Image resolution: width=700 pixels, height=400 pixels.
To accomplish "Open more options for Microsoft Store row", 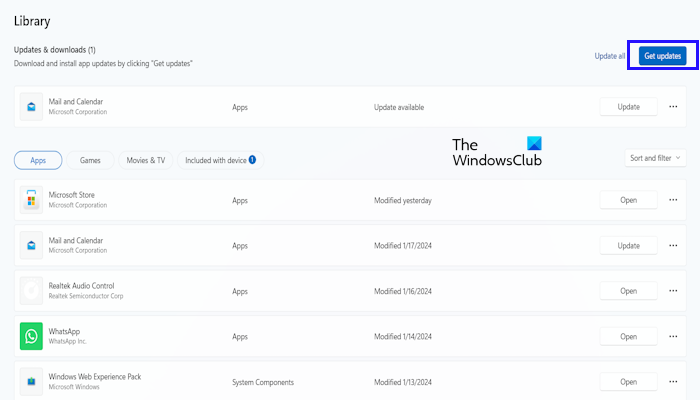I will pyautogui.click(x=673, y=200).
